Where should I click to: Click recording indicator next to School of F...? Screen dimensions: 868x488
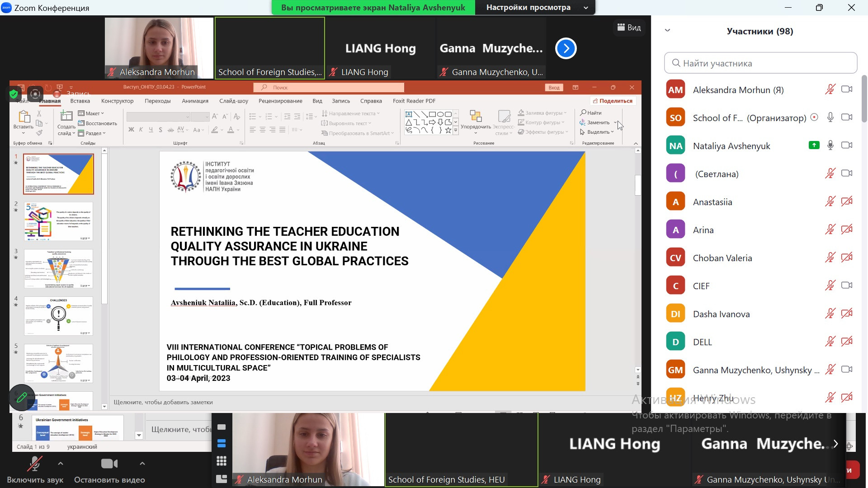[x=814, y=117]
